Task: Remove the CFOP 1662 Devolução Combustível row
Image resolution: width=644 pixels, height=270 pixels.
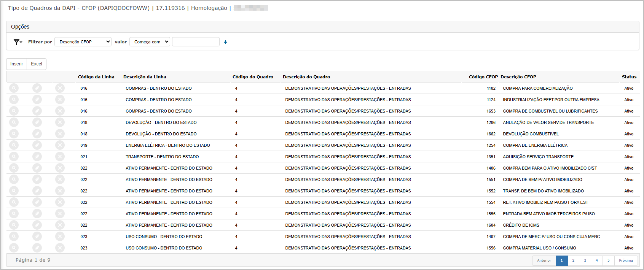Action: click(60, 134)
